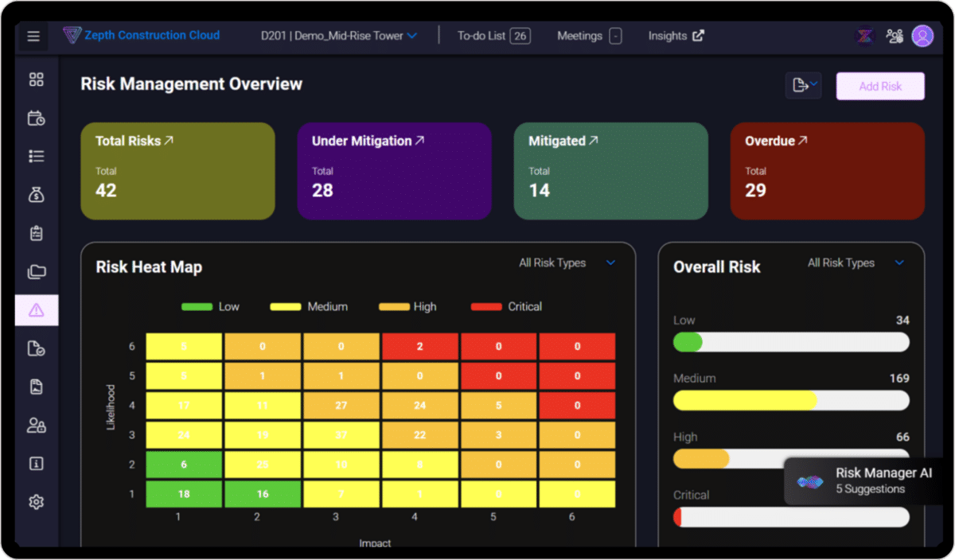Expand the D201 Demo_Mid-Rise Tower project dropdown
This screenshot has width=955, height=560.
pyautogui.click(x=339, y=36)
